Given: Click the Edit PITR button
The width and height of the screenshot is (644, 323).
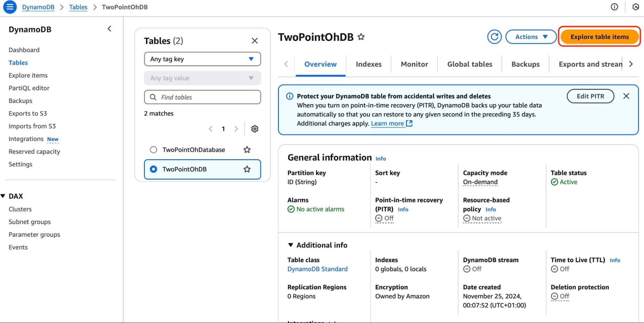Looking at the screenshot, I should pyautogui.click(x=591, y=96).
